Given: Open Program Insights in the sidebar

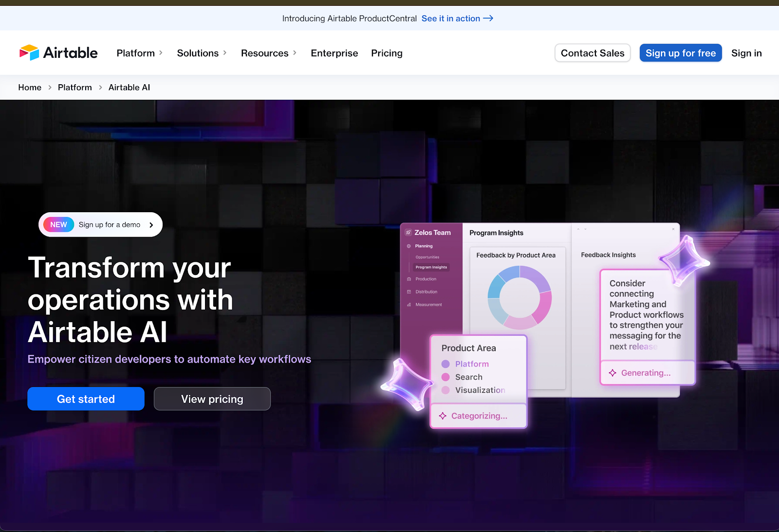Looking at the screenshot, I should coord(431,267).
